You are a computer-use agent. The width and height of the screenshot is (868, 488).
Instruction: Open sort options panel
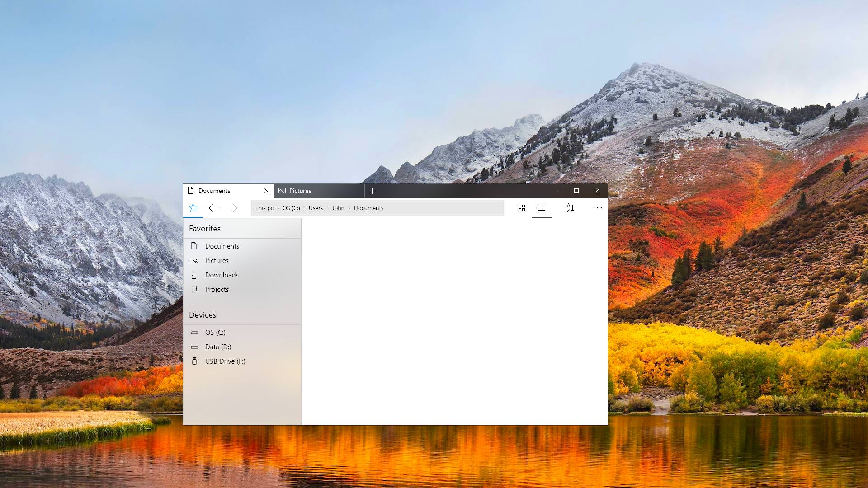coord(569,208)
